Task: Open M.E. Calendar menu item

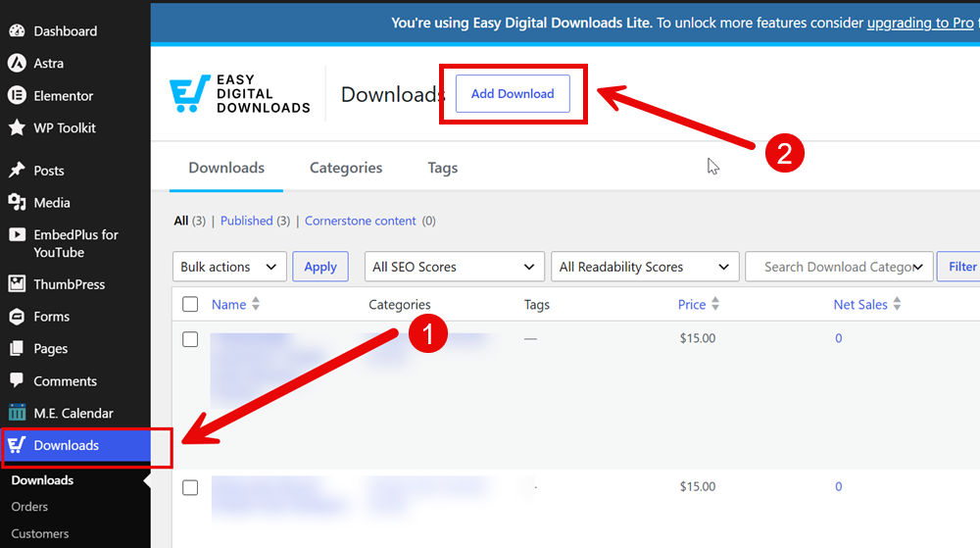Action: click(x=73, y=413)
